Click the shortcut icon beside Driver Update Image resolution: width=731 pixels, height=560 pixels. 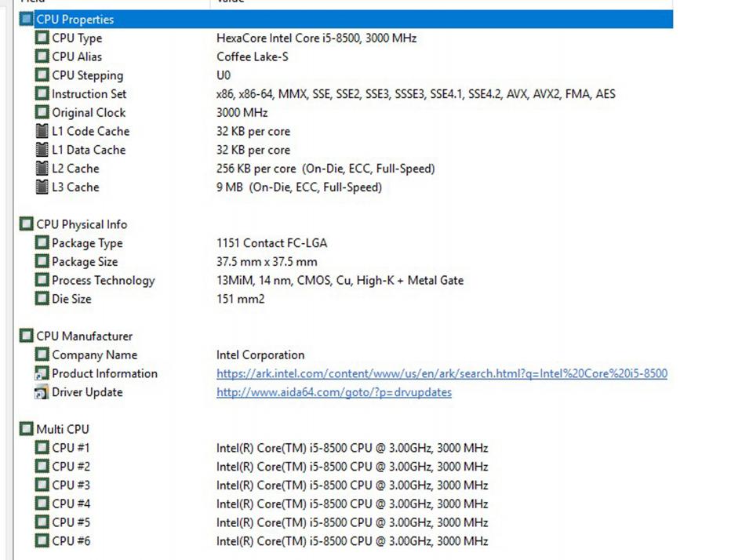click(42, 392)
